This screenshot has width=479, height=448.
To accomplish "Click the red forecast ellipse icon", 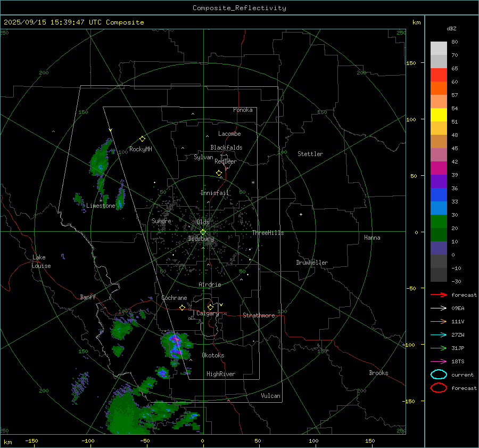I will pos(439,388).
